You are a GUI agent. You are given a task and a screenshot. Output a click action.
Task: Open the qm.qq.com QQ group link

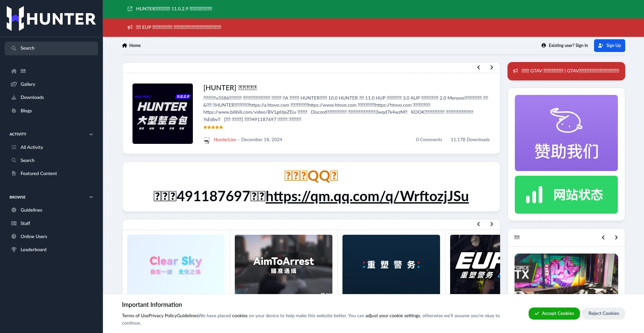point(367,197)
